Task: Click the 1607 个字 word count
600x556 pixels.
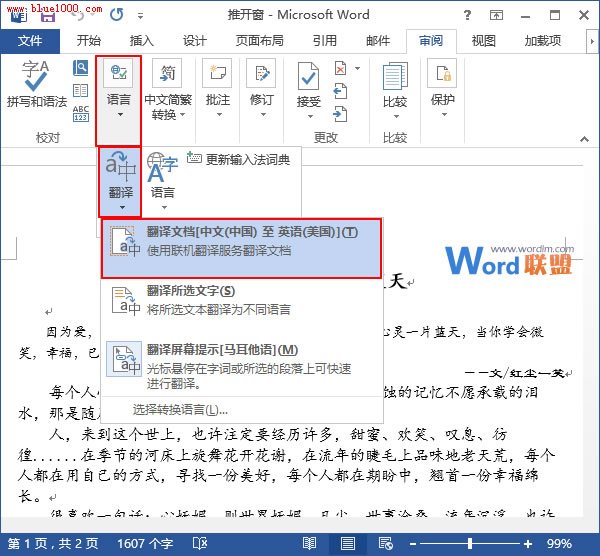Action: (x=145, y=543)
